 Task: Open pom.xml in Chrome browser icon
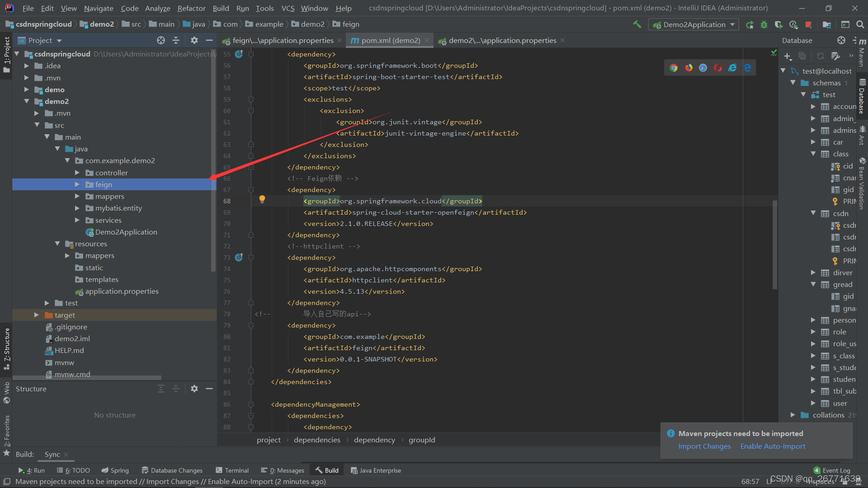click(674, 68)
